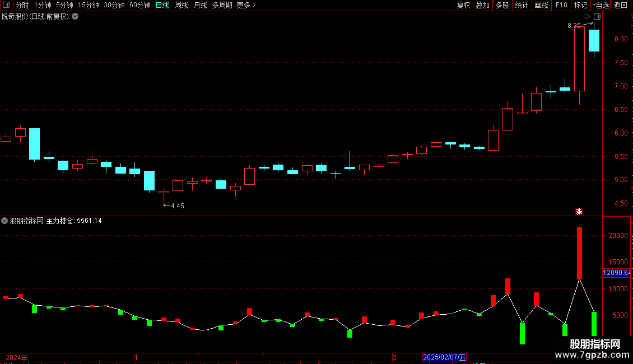Screen dimensions: 633x364
Task: Click the red 涨 marker icon
Action: 579,212
